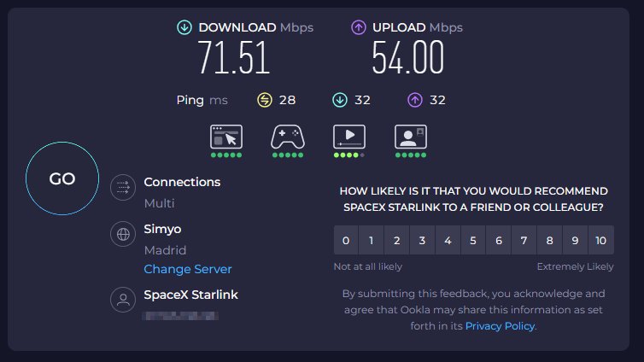Click the download ping latency icon
644x362 pixels.
point(340,100)
